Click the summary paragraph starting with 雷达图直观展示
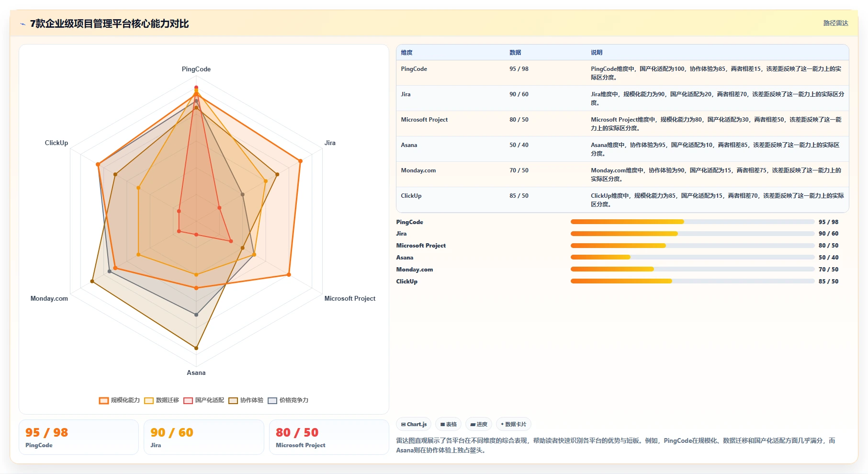868x474 pixels. click(x=616, y=445)
